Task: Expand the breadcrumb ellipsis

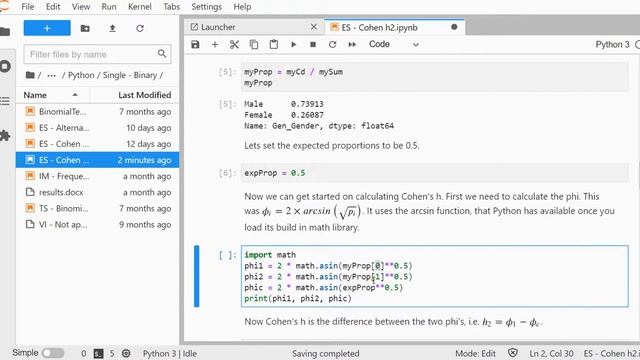Action: pyautogui.click(x=51, y=75)
